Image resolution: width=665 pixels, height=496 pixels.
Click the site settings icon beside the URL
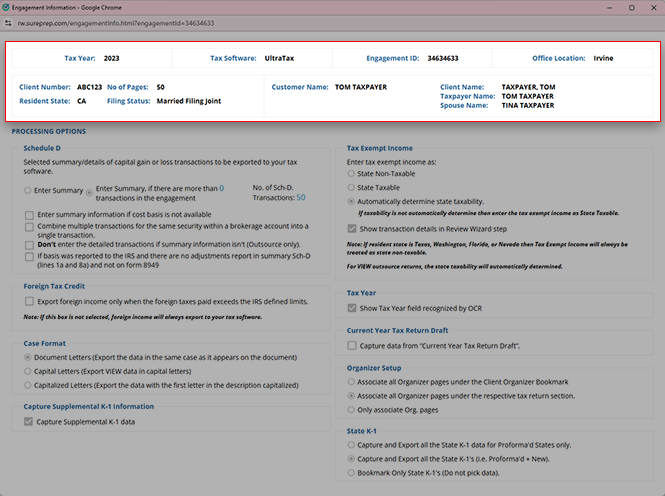8,23
